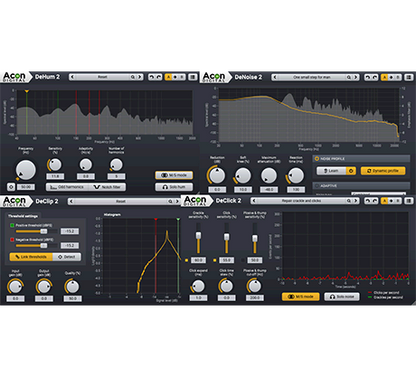Open 'One small step for man' preset dropdown
Viewport: 416px width, 376px height.
(x=312, y=77)
